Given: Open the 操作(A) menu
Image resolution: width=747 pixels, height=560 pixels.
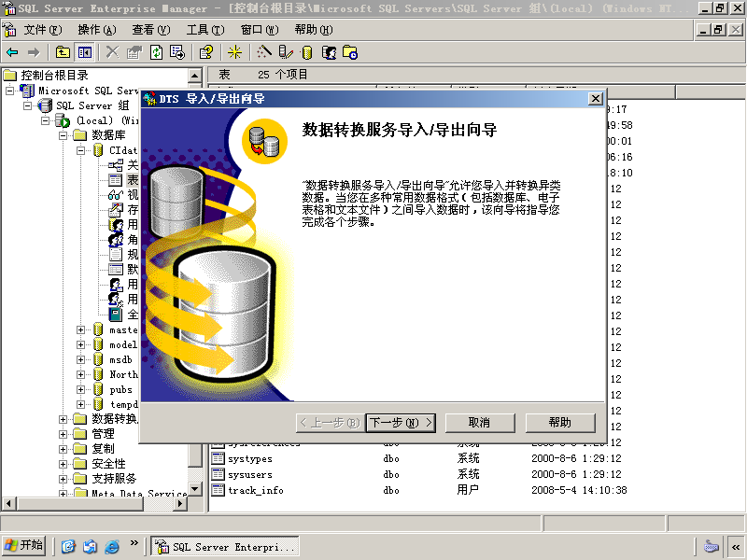Looking at the screenshot, I should [97, 30].
